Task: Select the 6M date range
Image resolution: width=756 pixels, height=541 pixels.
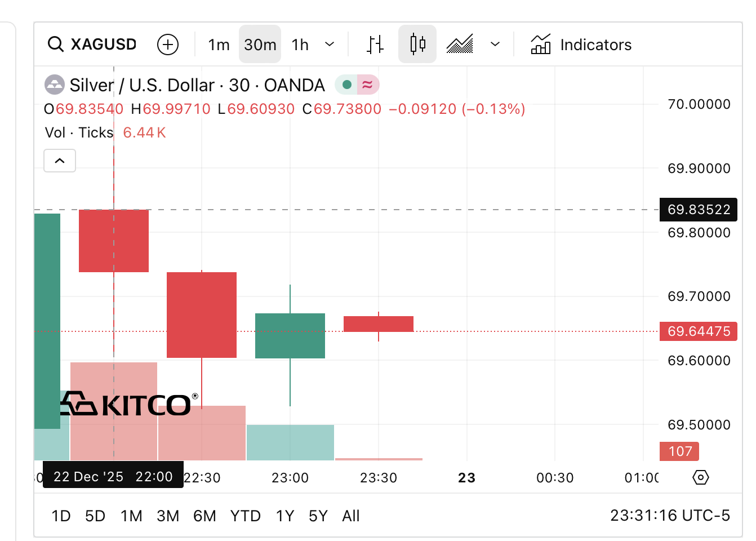Action: pyautogui.click(x=204, y=516)
